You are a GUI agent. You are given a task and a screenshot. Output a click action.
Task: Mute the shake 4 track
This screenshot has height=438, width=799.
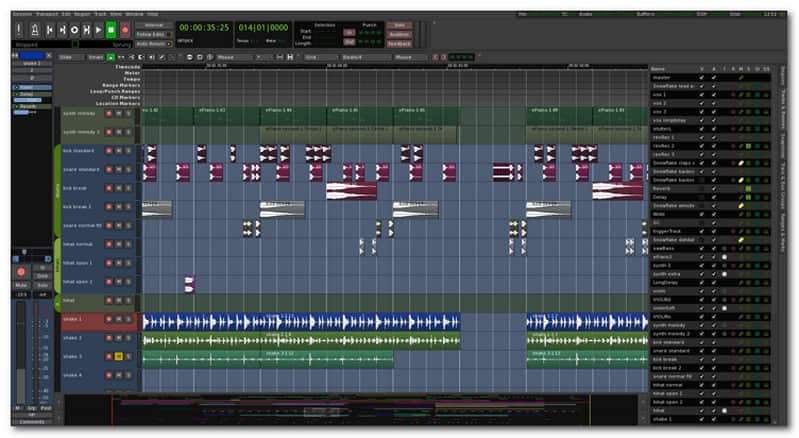click(x=119, y=375)
